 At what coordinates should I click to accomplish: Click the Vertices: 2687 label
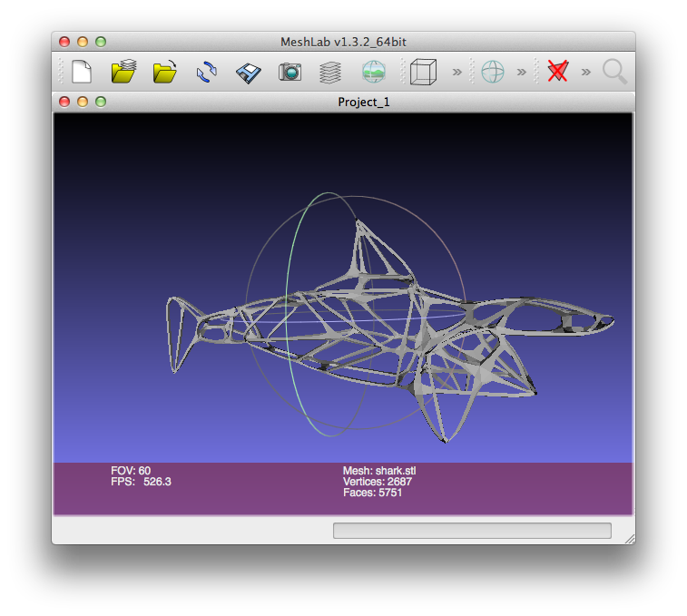pyautogui.click(x=378, y=482)
